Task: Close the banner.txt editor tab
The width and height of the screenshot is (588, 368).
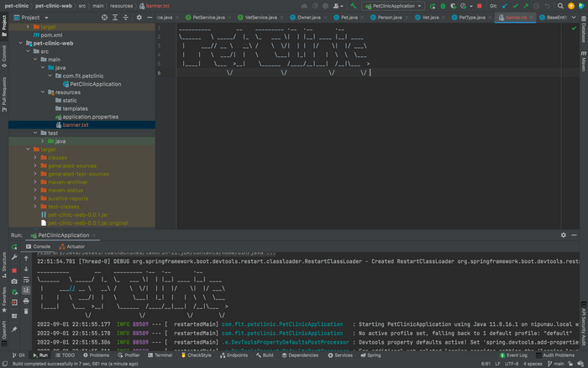Action: pyautogui.click(x=532, y=18)
